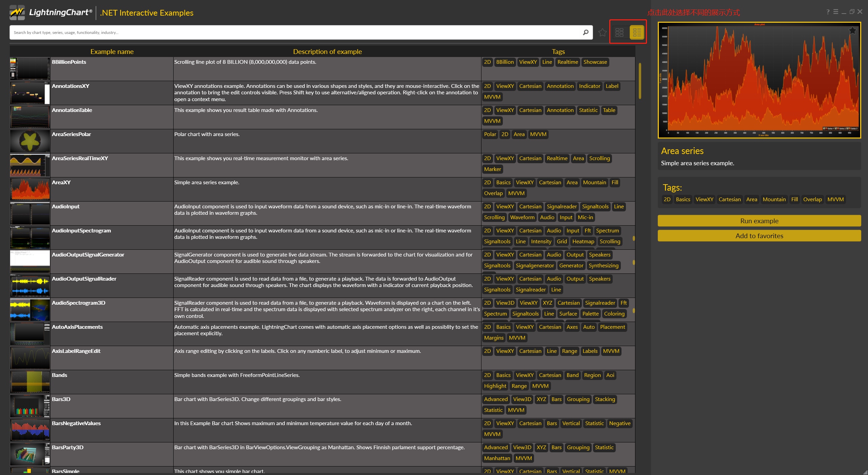The height and width of the screenshot is (475, 868).
Task: Click Overlap tag in side panel
Action: 812,199
